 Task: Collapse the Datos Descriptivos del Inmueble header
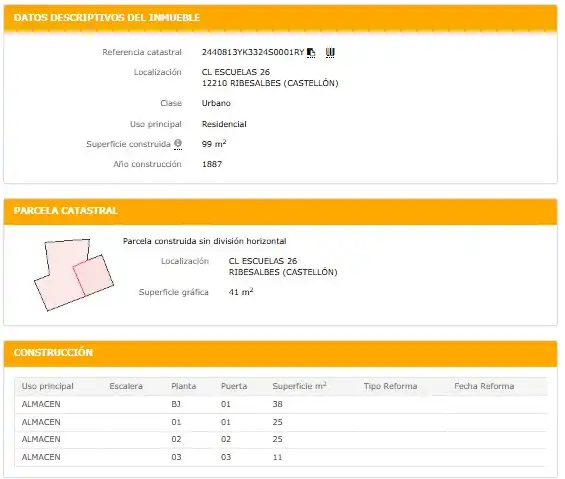(280, 18)
